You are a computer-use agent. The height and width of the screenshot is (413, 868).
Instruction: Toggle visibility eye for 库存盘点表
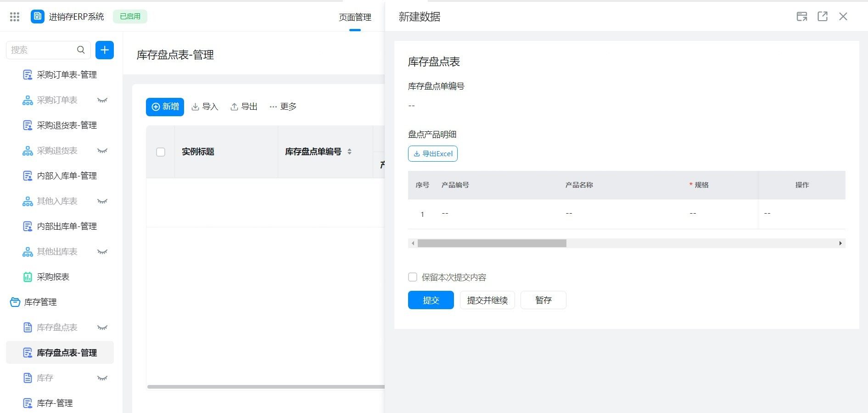click(102, 328)
